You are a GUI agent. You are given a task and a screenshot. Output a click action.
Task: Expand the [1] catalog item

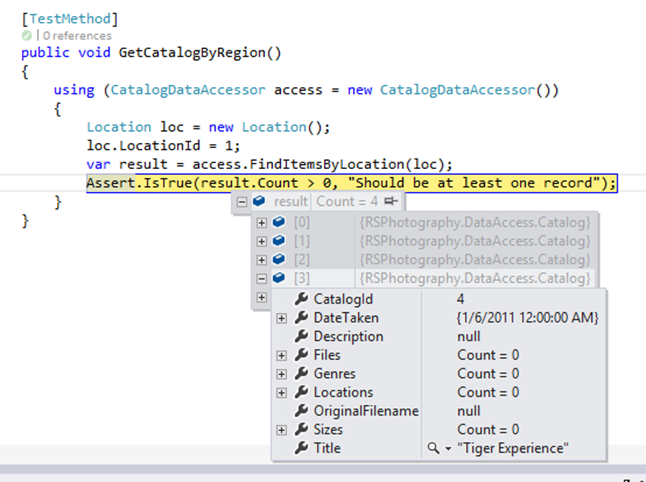(262, 241)
